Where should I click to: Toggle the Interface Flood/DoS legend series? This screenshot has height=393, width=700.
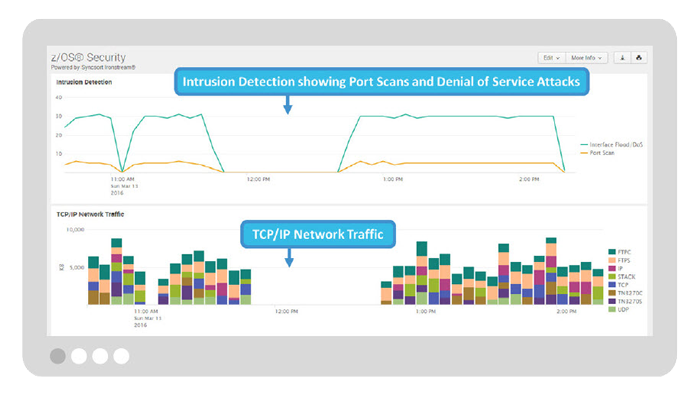coord(612,145)
